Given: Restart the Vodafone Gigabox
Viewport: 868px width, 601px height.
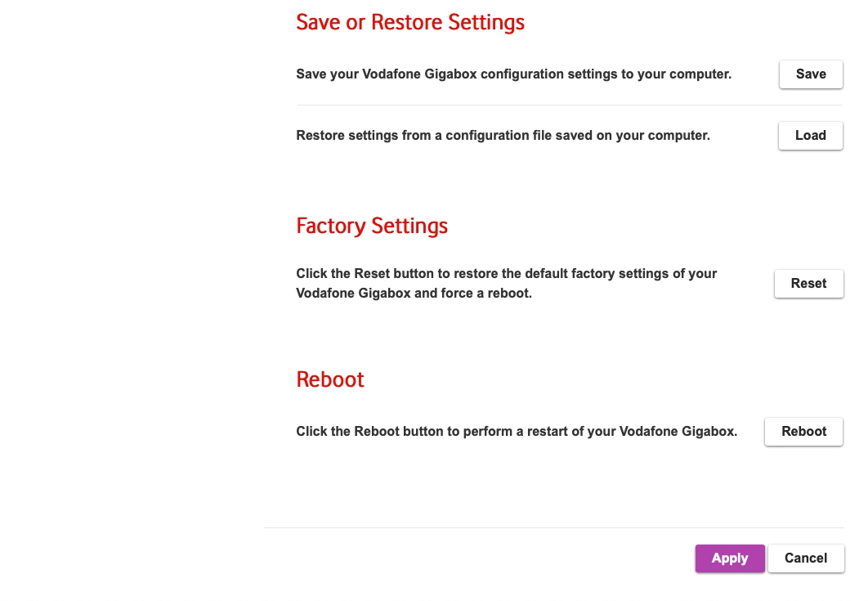Looking at the screenshot, I should pyautogui.click(x=803, y=432).
